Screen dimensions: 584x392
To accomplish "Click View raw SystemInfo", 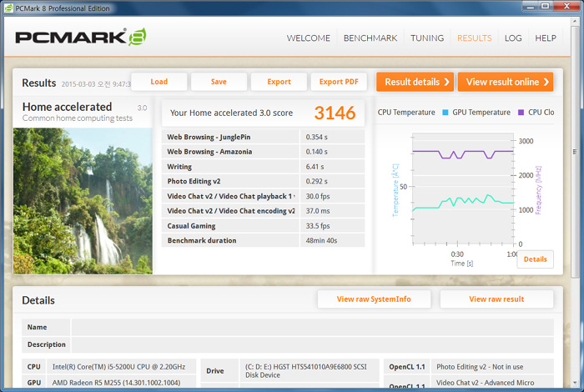I will 374,299.
